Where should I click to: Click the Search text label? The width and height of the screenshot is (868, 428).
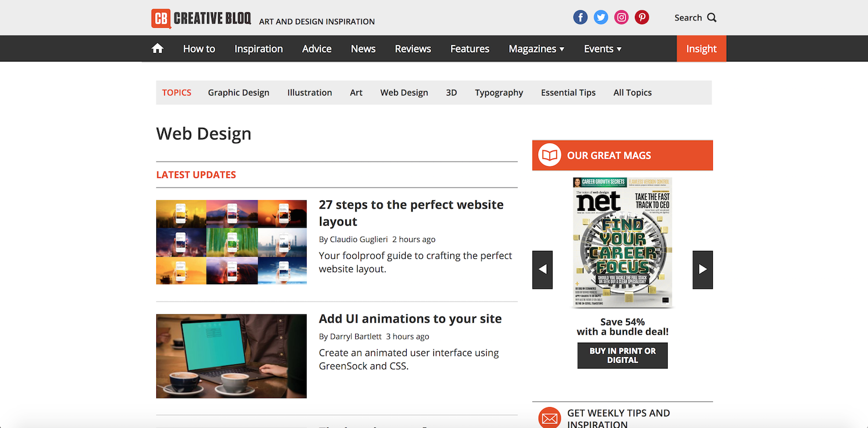[688, 17]
